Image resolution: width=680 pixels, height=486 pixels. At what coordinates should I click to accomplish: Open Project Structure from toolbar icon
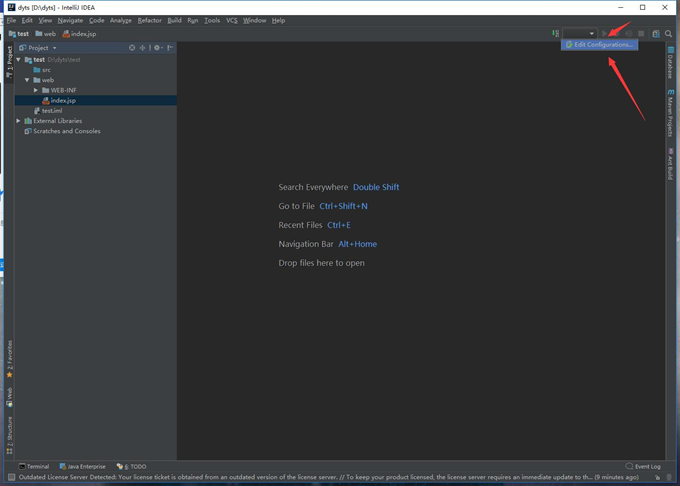tap(656, 33)
